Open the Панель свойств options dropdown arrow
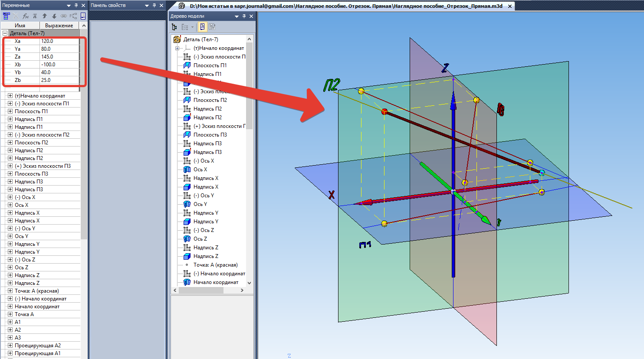This screenshot has height=359, width=644. point(147,6)
